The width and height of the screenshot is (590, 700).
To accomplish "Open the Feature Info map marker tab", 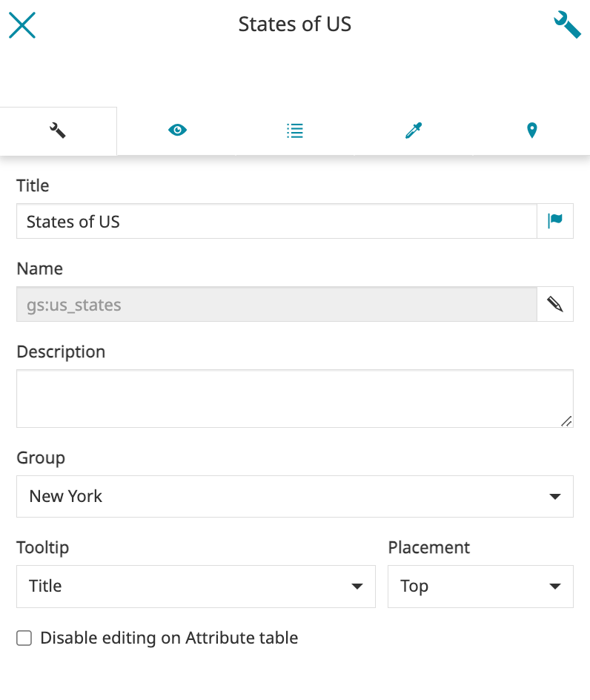I will point(531,131).
